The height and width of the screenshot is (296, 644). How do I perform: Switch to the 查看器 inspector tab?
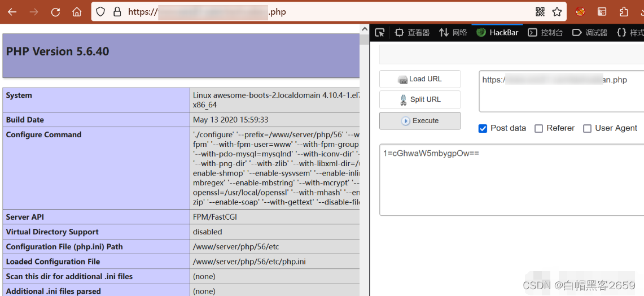tap(413, 32)
